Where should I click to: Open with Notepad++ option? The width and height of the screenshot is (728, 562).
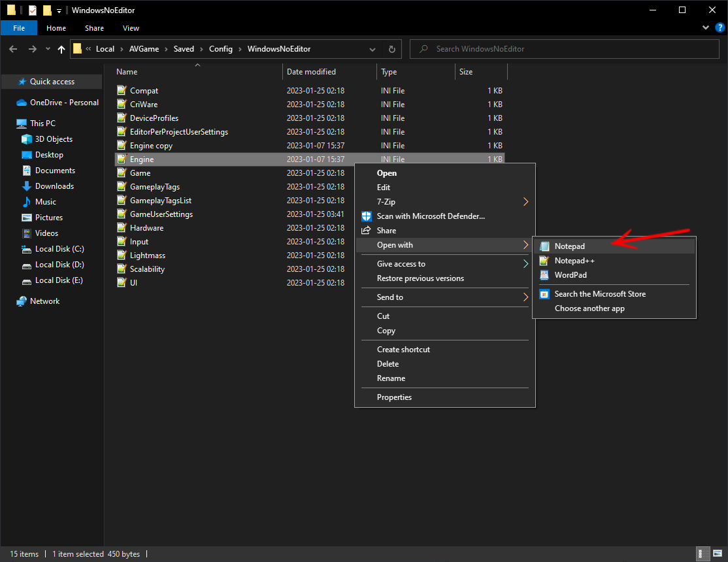coord(614,261)
